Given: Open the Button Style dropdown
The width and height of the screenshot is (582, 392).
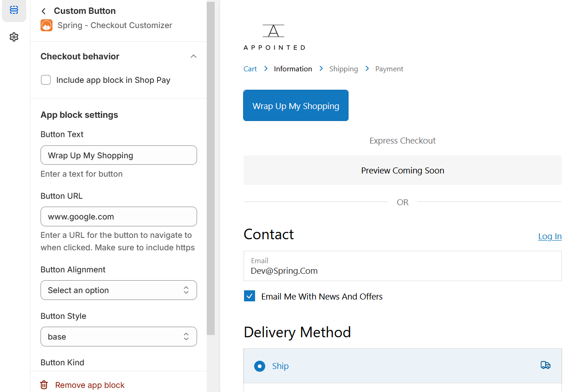Looking at the screenshot, I should 119,337.
